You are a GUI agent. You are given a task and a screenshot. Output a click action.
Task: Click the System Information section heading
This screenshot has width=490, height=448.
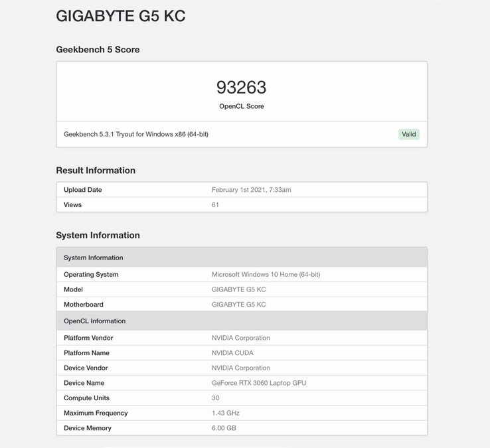pos(98,236)
